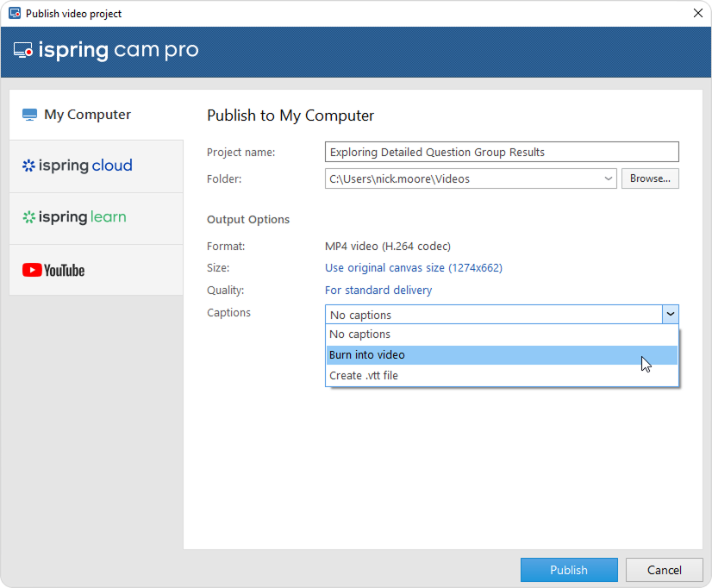Select the iSpring Cloud snowflake icon
Image resolution: width=712 pixels, height=588 pixels.
click(x=29, y=166)
